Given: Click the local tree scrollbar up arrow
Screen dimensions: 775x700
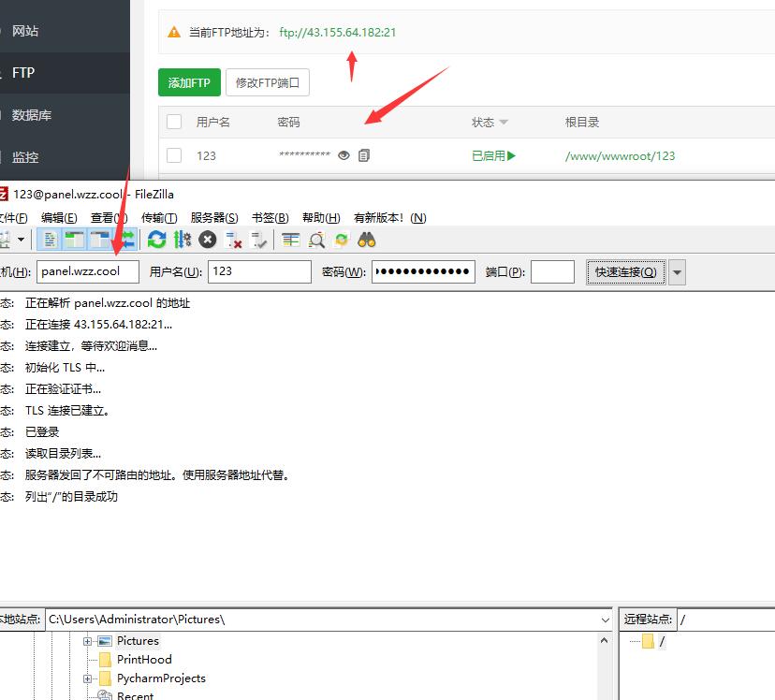Looking at the screenshot, I should coord(604,641).
